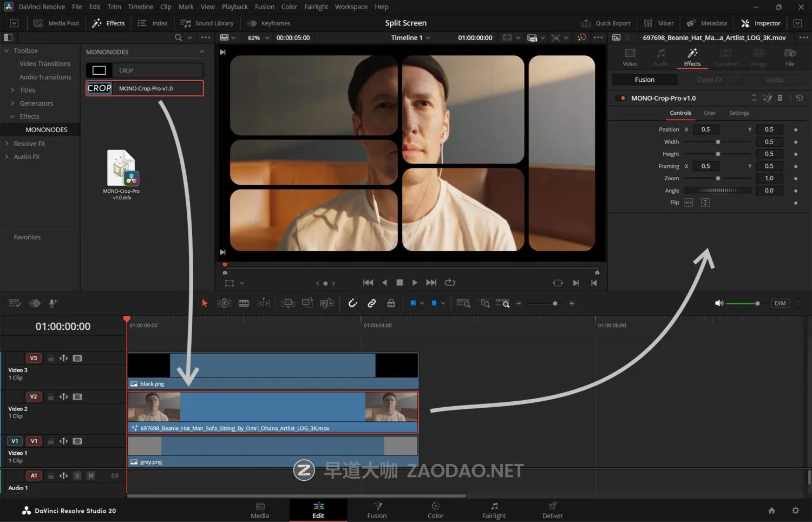This screenshot has height=522, width=812.
Task: Expand the Audio FX category
Action: click(x=6, y=156)
